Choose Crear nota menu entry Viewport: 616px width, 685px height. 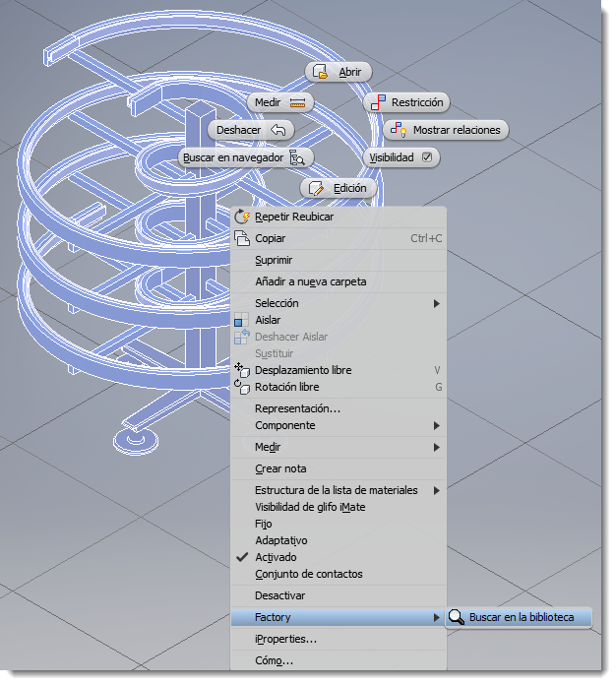(x=339, y=468)
